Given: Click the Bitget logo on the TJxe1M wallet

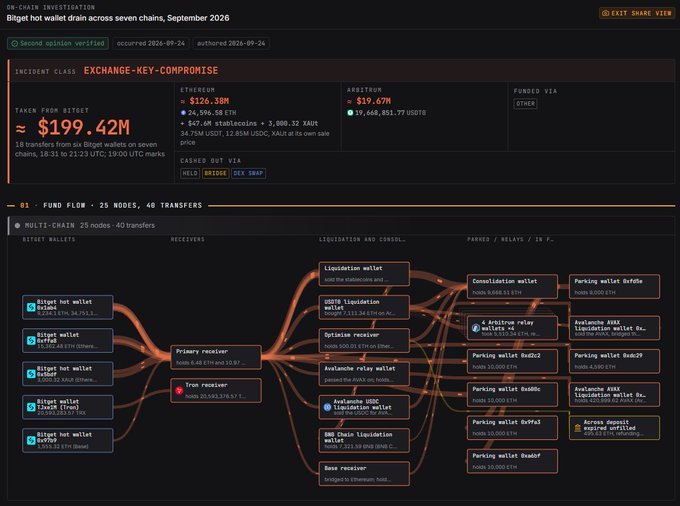Looking at the screenshot, I should 31,407.
